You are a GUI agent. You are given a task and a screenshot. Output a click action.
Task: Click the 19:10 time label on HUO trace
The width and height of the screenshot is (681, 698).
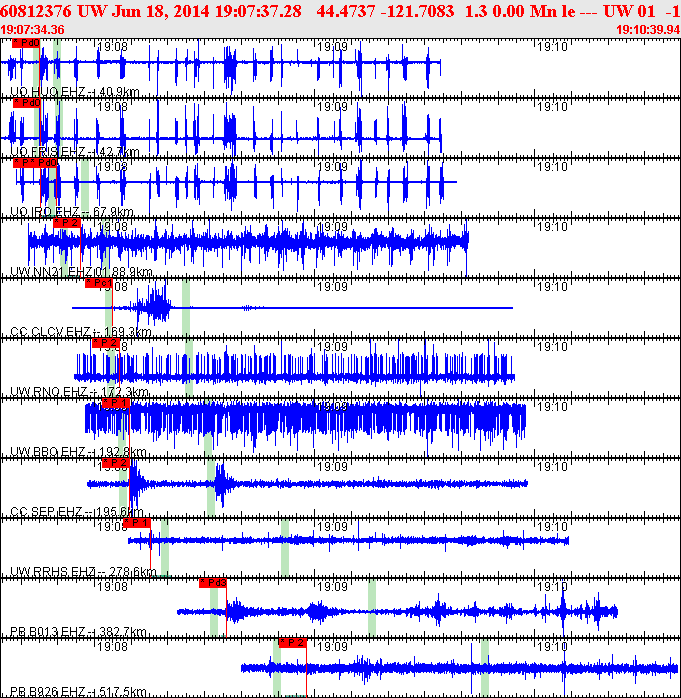tap(552, 47)
